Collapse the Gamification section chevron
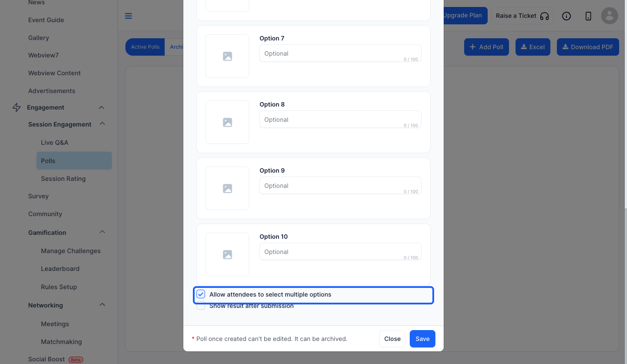 click(x=102, y=232)
